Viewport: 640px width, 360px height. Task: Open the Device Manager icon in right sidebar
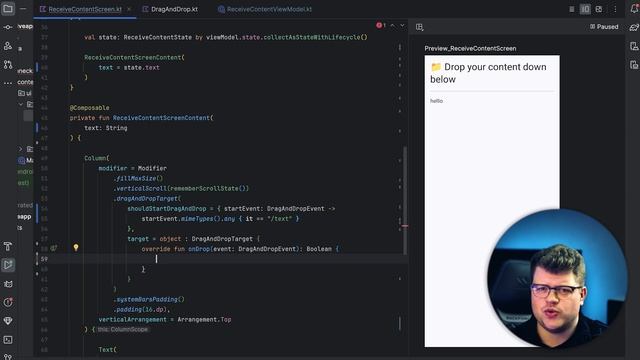pos(634,46)
